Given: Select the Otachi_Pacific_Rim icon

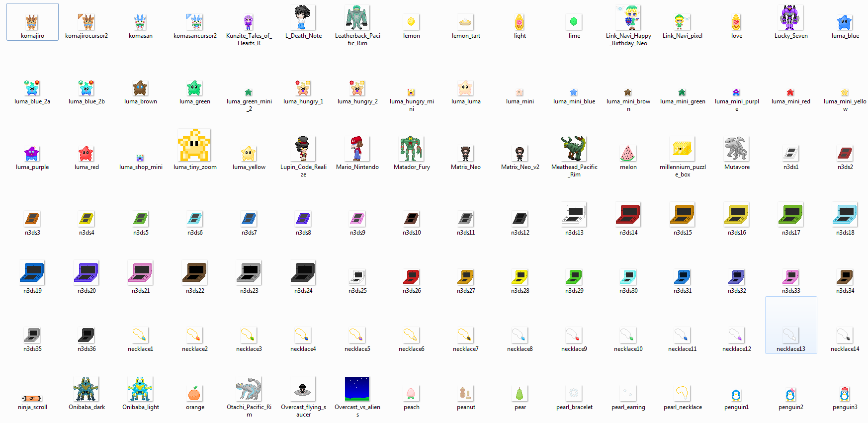Looking at the screenshot, I should 249,389.
